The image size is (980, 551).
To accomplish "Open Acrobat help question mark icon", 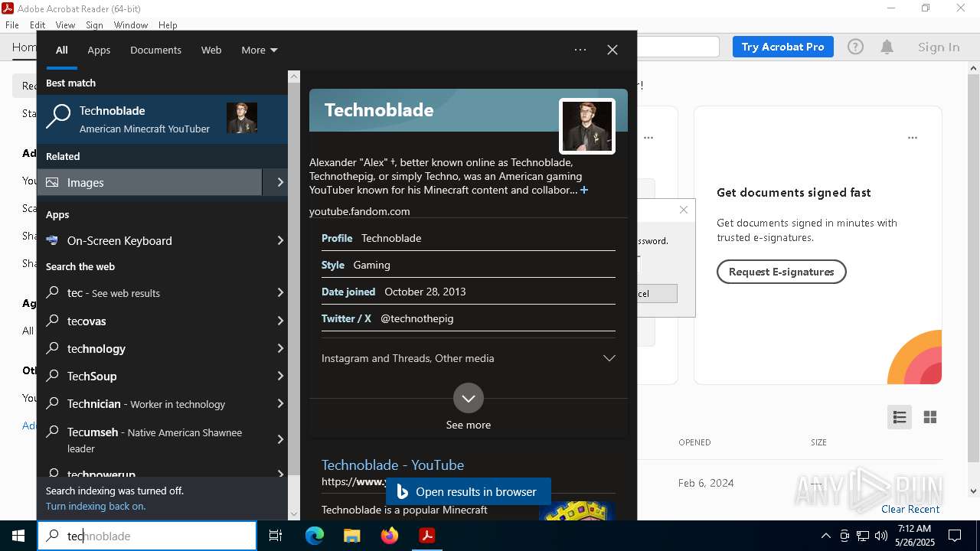I will click(856, 47).
